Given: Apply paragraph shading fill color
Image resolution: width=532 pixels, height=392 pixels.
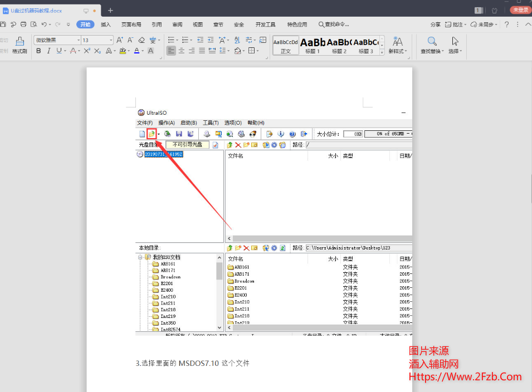Looking at the screenshot, I should click(238, 51).
